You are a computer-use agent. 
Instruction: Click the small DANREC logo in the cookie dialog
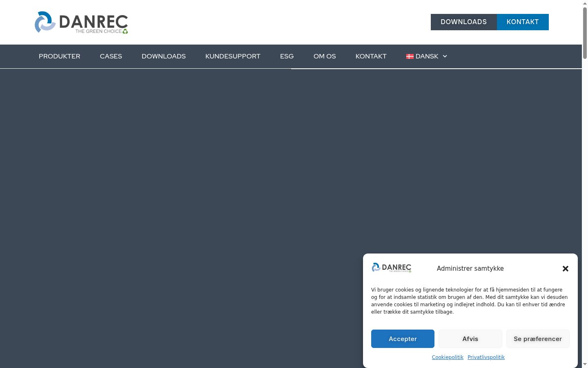click(391, 268)
